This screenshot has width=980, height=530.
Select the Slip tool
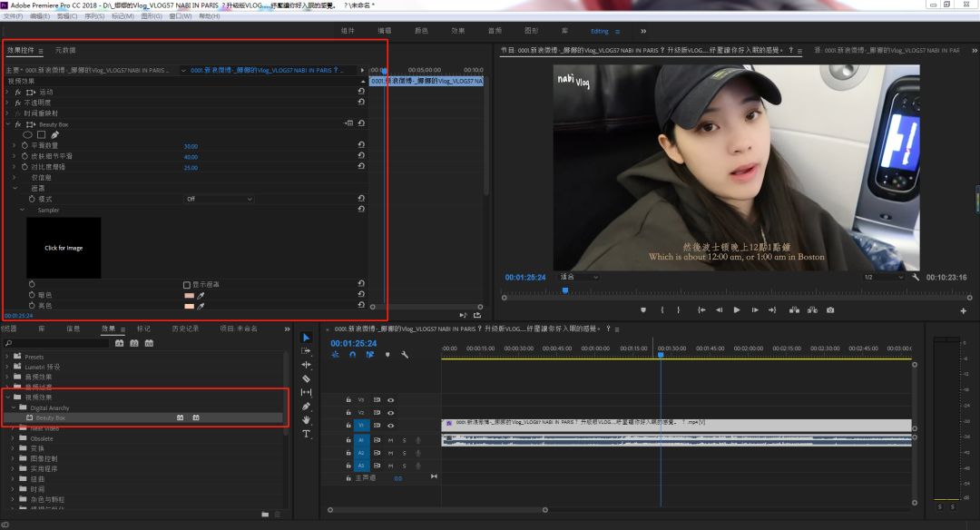tap(307, 392)
